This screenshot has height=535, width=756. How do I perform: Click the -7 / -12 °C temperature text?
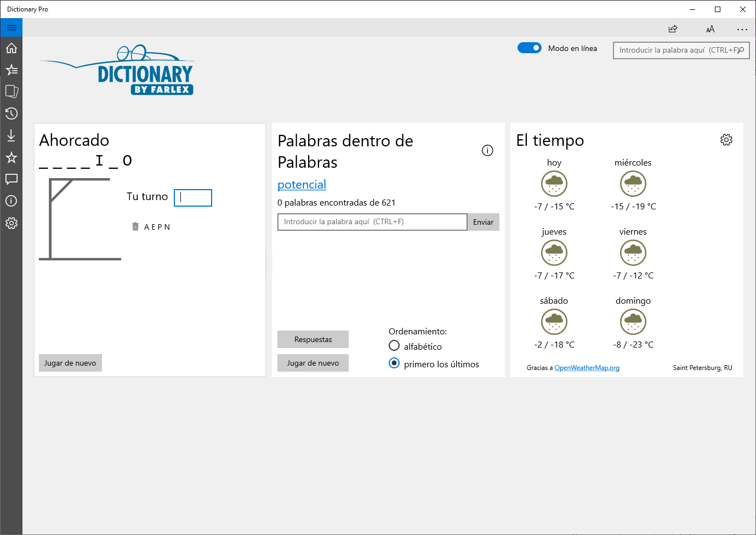633,276
